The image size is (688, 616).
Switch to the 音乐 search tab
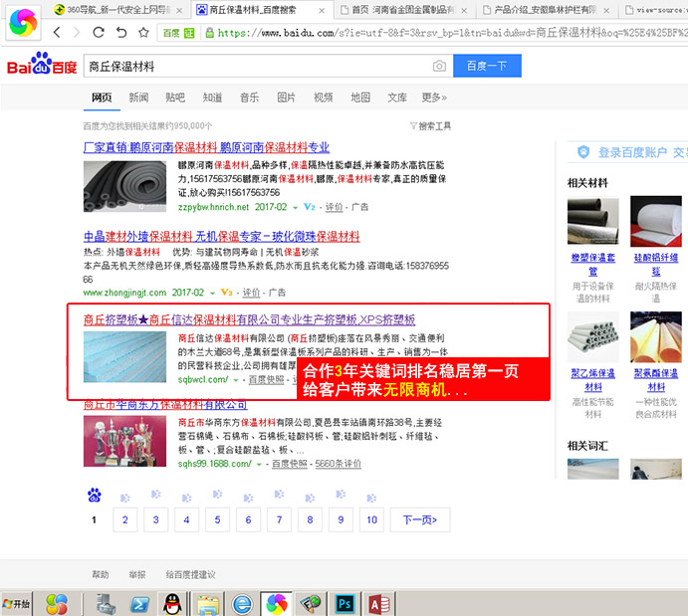pyautogui.click(x=249, y=98)
